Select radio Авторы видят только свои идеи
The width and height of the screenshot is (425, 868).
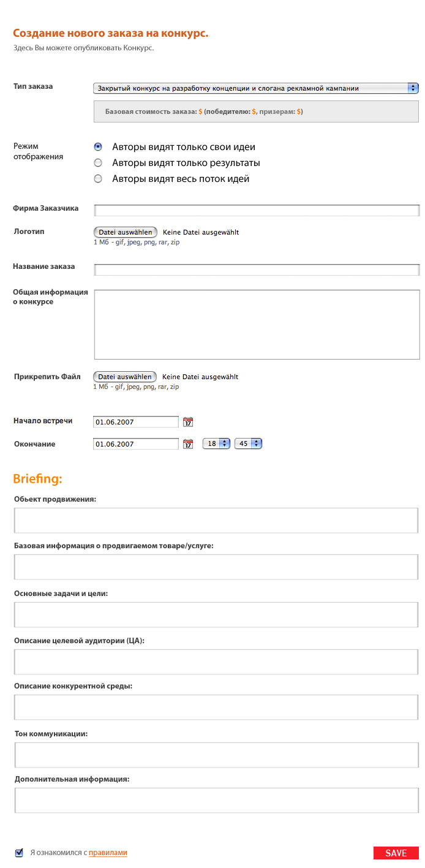pos(97,146)
